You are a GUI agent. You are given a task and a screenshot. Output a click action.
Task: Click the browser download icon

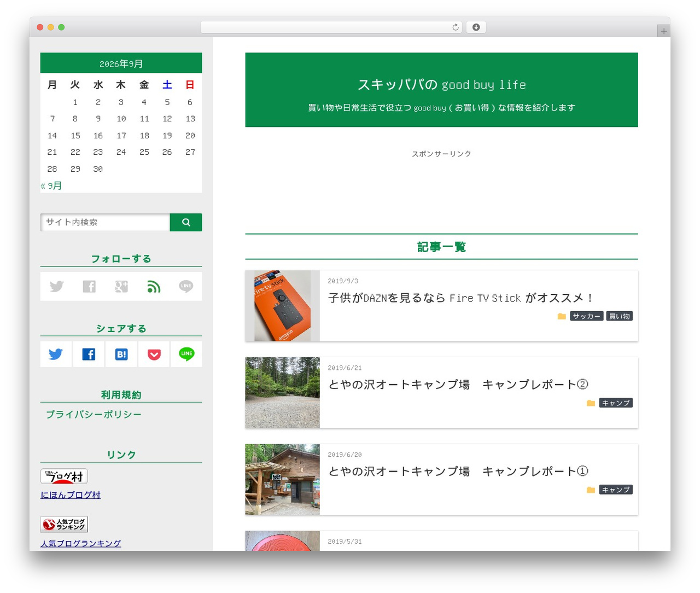pyautogui.click(x=476, y=27)
